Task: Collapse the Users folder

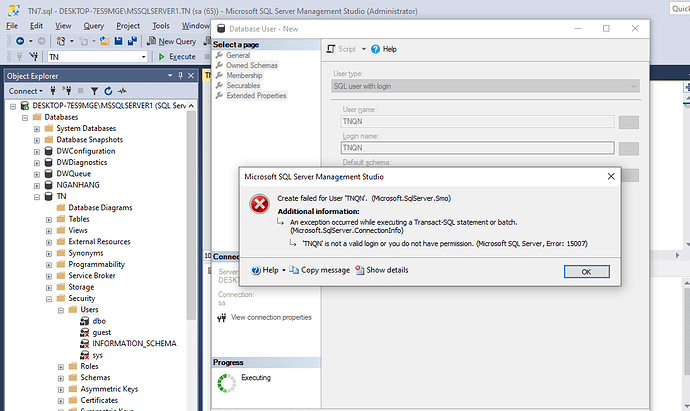Action: click(x=60, y=310)
